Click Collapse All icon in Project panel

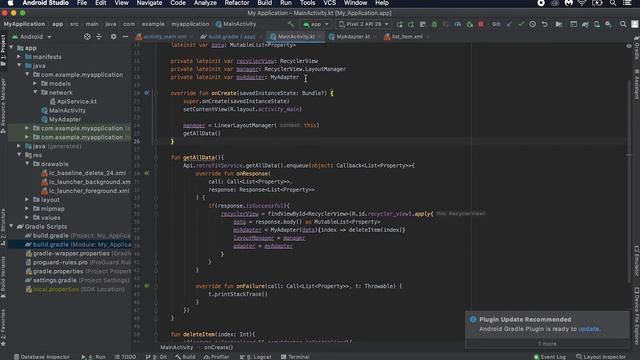point(99,37)
